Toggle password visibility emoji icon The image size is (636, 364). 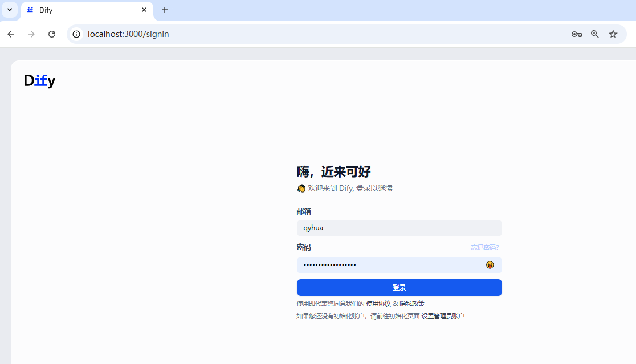(x=490, y=265)
